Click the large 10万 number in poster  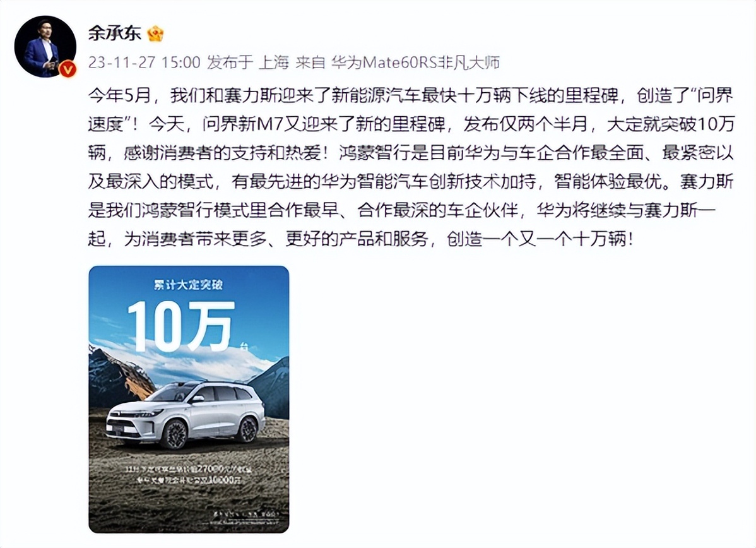[181, 326]
